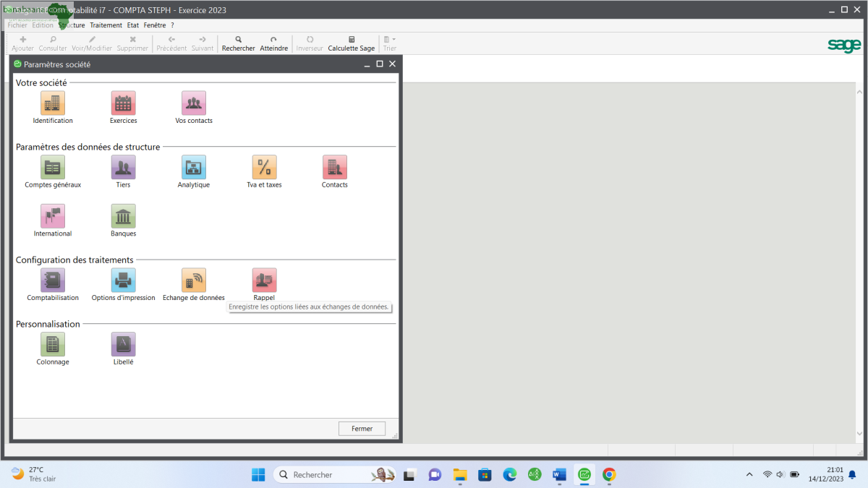Open the Traitement menu

point(106,25)
